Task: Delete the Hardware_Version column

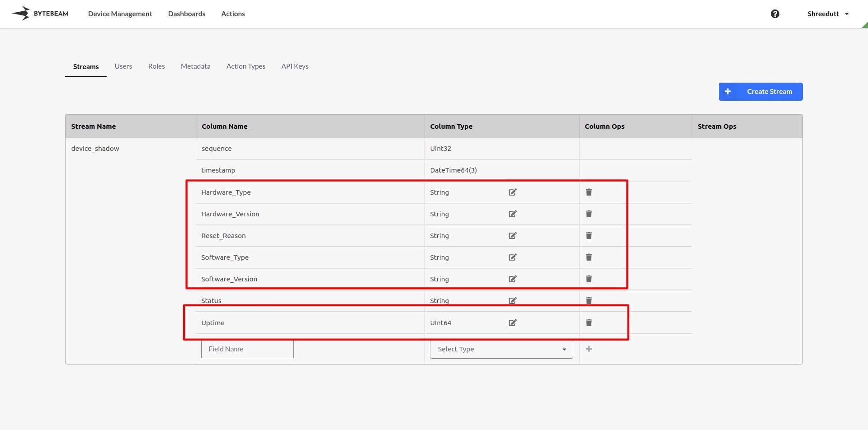Action: point(589,214)
